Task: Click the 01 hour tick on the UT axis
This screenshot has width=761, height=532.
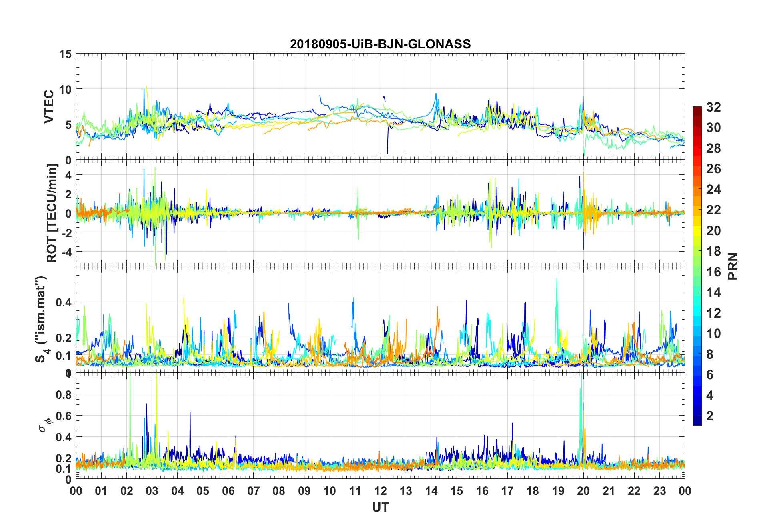Action: [x=101, y=491]
